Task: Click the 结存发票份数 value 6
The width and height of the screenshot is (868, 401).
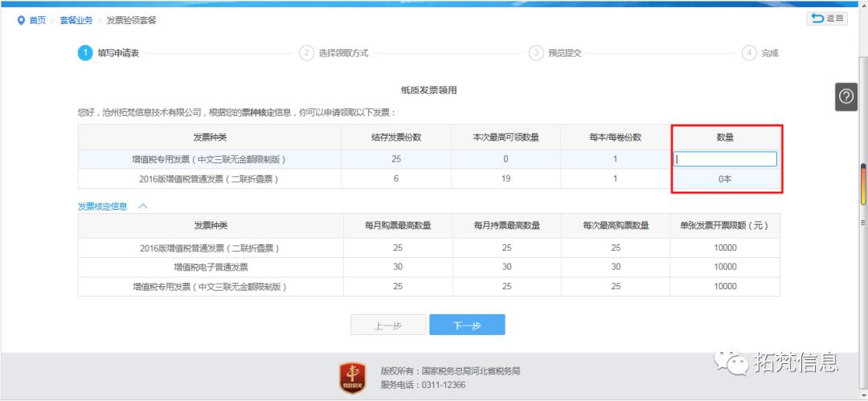Action: click(395, 179)
